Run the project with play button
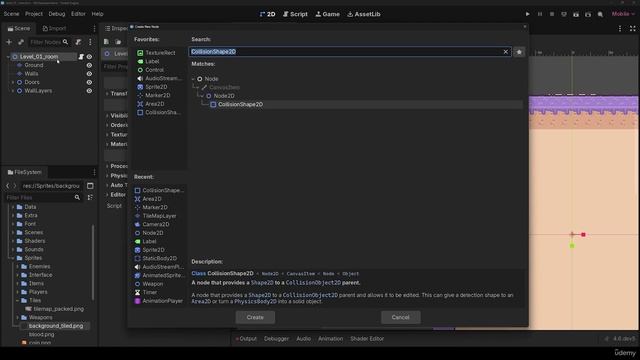Image resolution: width=640 pixels, height=360 pixels. (x=527, y=14)
